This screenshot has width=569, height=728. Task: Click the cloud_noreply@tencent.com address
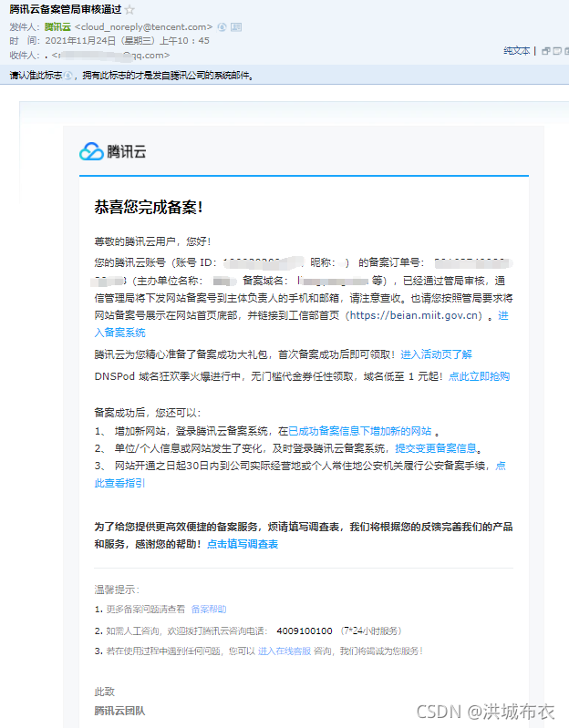click(x=143, y=27)
